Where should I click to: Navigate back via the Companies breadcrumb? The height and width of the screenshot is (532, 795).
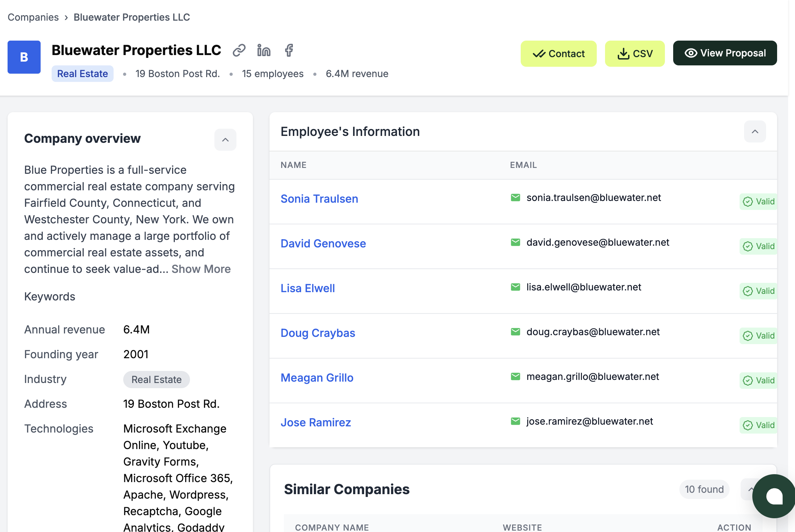[x=33, y=17]
